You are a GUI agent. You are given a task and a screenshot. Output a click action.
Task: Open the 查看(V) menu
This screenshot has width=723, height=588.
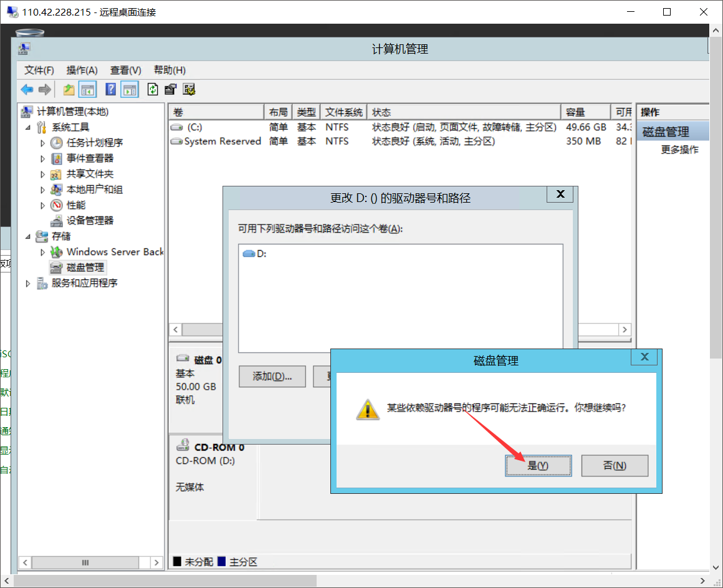pos(125,70)
